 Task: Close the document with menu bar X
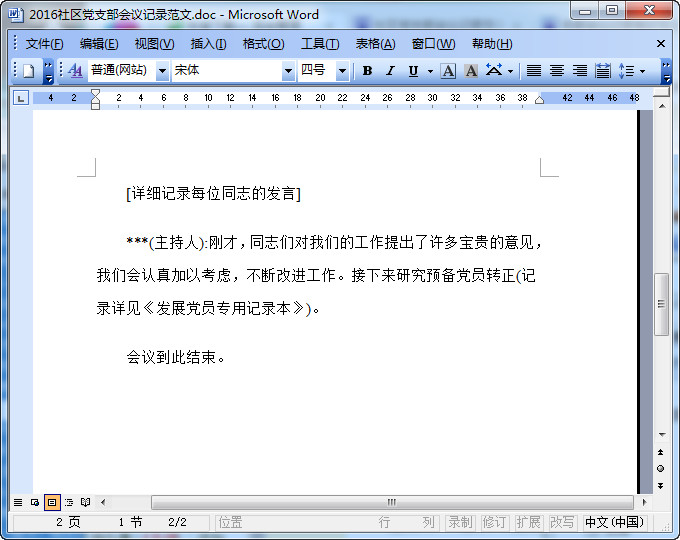click(660, 44)
